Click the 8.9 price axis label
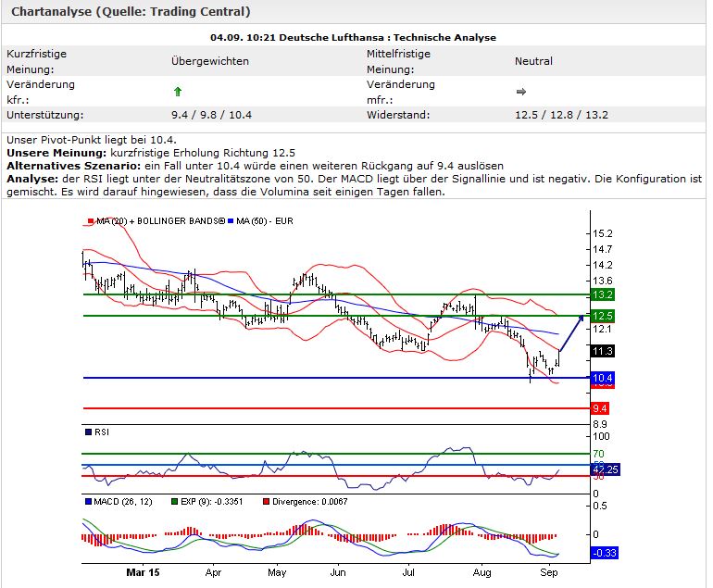The width and height of the screenshot is (713, 588). click(x=600, y=424)
